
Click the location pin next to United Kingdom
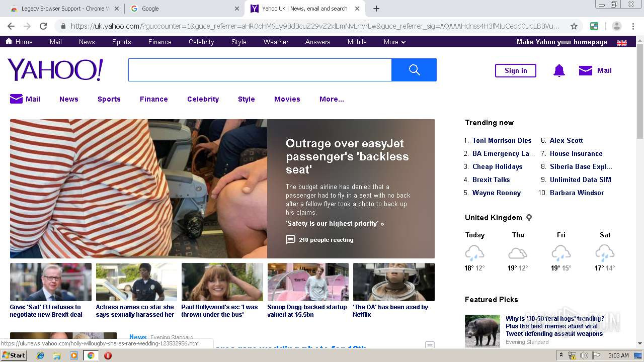pos(529,218)
